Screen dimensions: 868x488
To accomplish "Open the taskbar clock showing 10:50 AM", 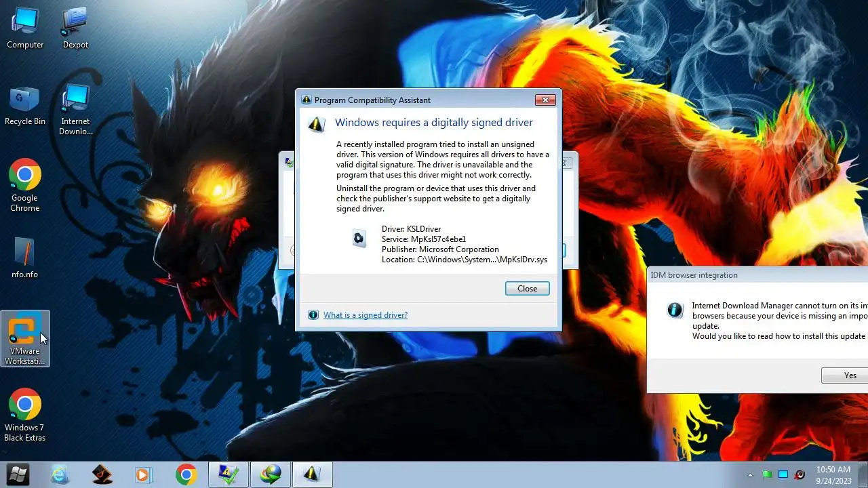I will pos(833,474).
